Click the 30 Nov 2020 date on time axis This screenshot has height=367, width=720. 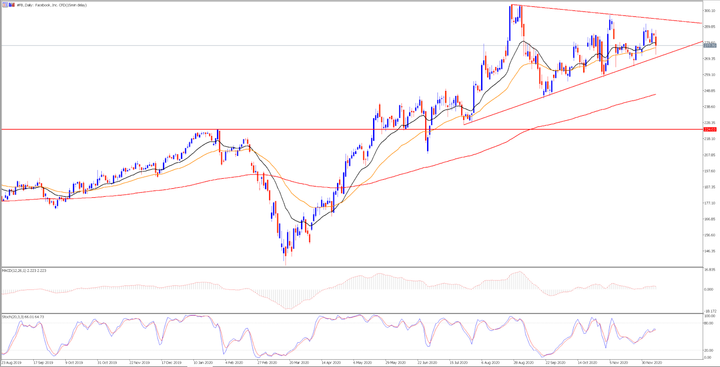point(652,361)
